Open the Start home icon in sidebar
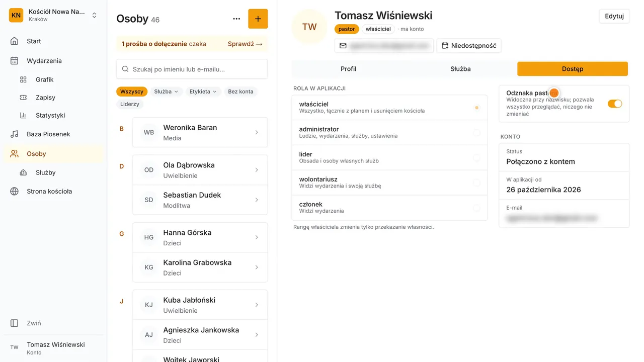This screenshot has width=644, height=362. (15, 41)
